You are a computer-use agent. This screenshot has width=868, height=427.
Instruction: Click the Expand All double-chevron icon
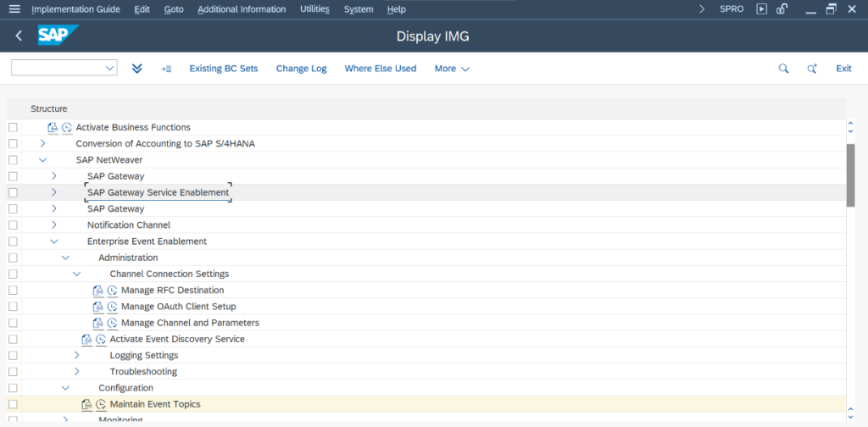(137, 69)
